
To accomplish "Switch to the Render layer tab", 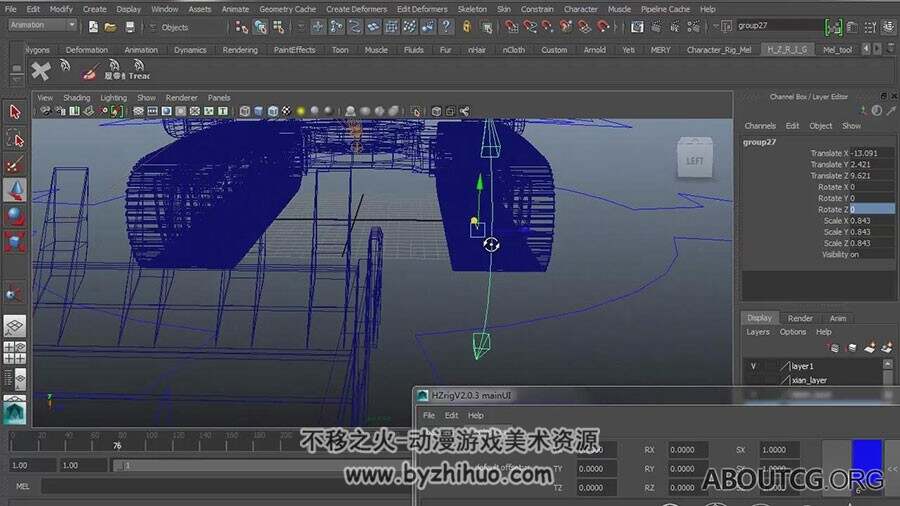I will coord(800,318).
